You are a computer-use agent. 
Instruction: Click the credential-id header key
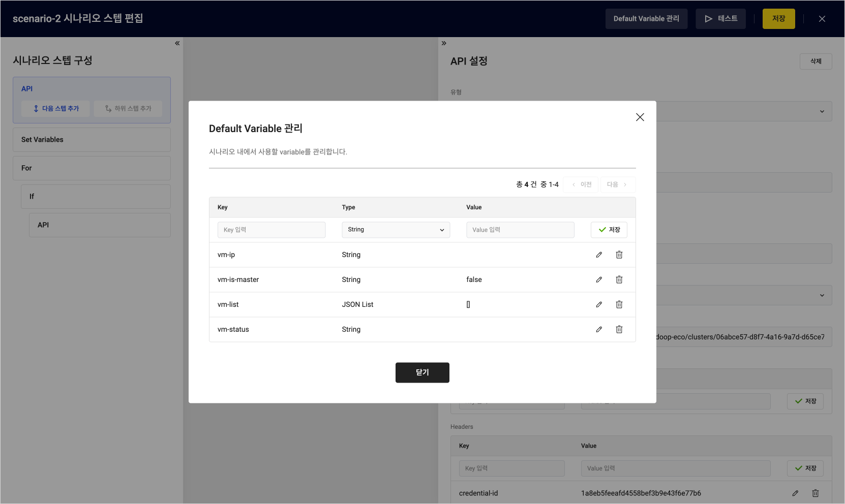click(478, 493)
